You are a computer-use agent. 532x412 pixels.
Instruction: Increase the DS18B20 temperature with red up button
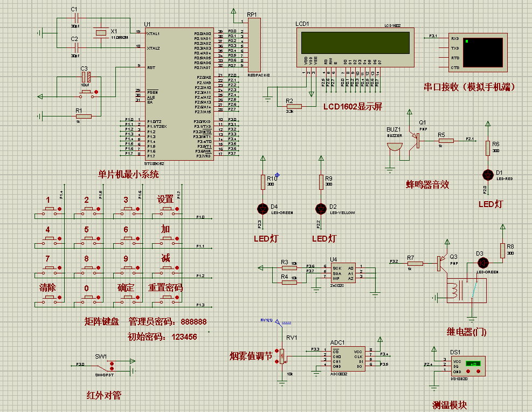479,371
